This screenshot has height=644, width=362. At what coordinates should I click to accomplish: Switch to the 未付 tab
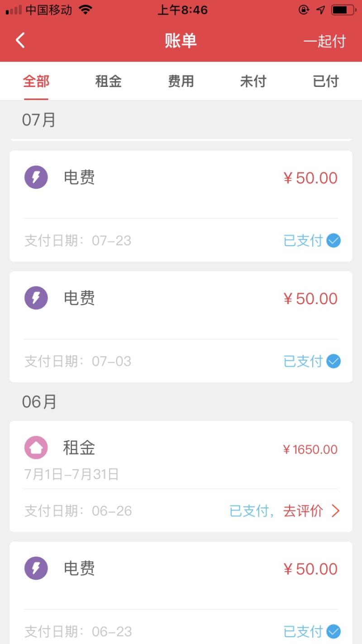(x=253, y=81)
